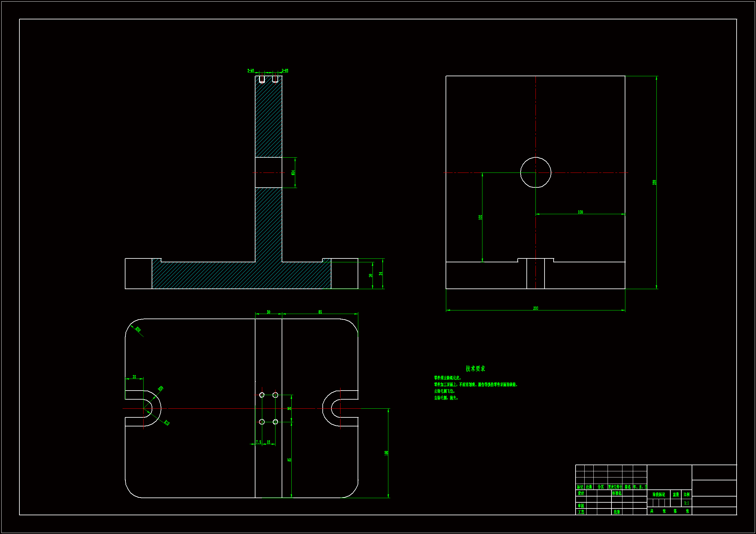Image resolution: width=756 pixels, height=534 pixels.
Task: Select the R10 radius dimension
Action: 167,423
